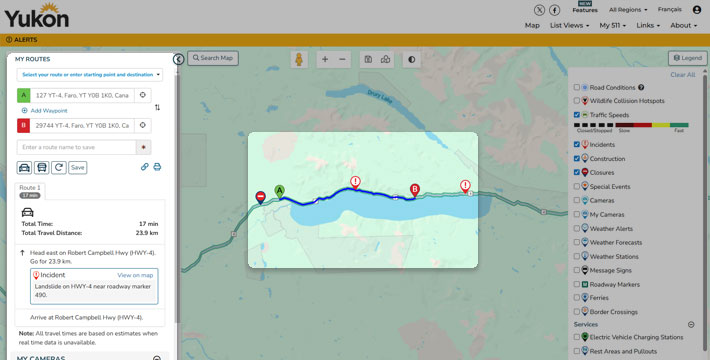Expand List Views menu

pos(569,25)
